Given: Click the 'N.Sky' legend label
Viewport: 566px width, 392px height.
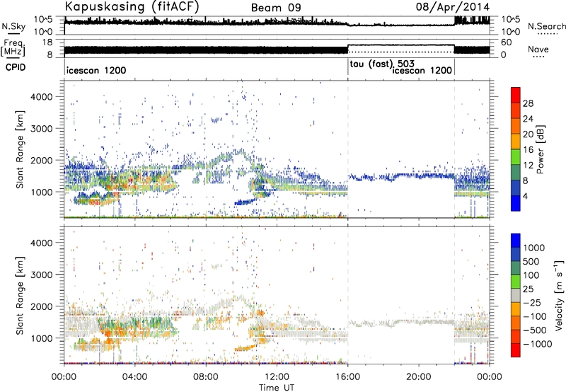Looking at the screenshot, I should (13, 27).
